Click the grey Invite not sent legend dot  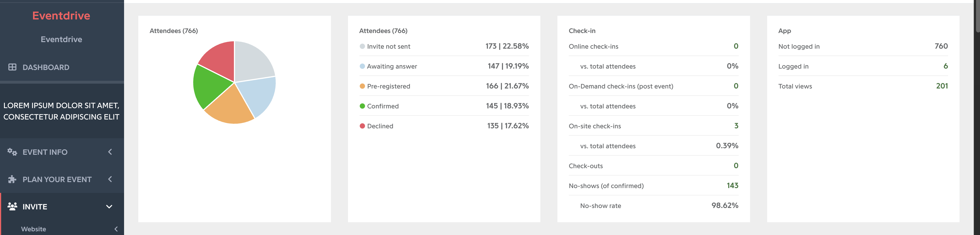pos(362,46)
